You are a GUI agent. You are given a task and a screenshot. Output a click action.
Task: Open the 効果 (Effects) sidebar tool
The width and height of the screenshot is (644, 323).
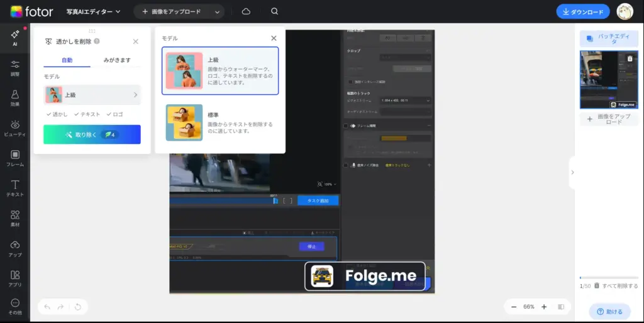(14, 97)
